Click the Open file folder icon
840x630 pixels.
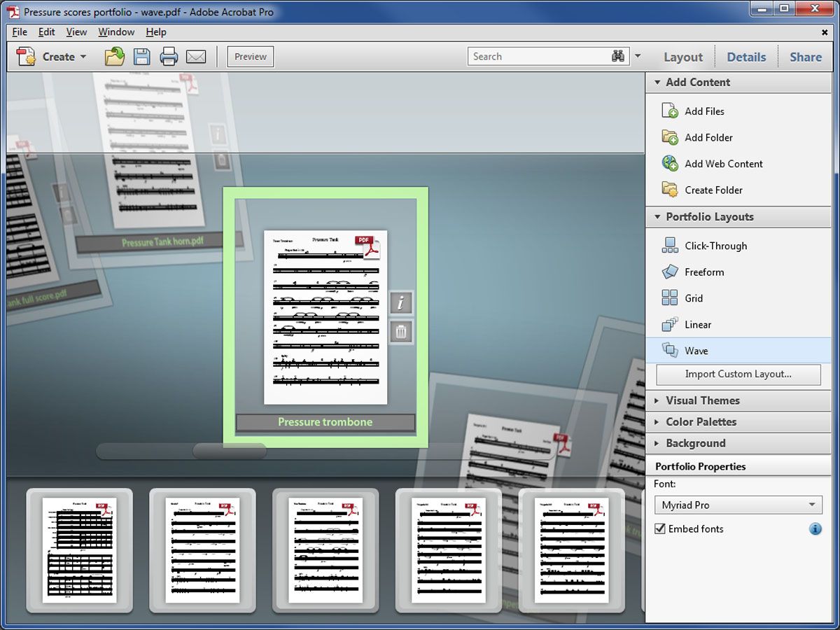(x=115, y=57)
